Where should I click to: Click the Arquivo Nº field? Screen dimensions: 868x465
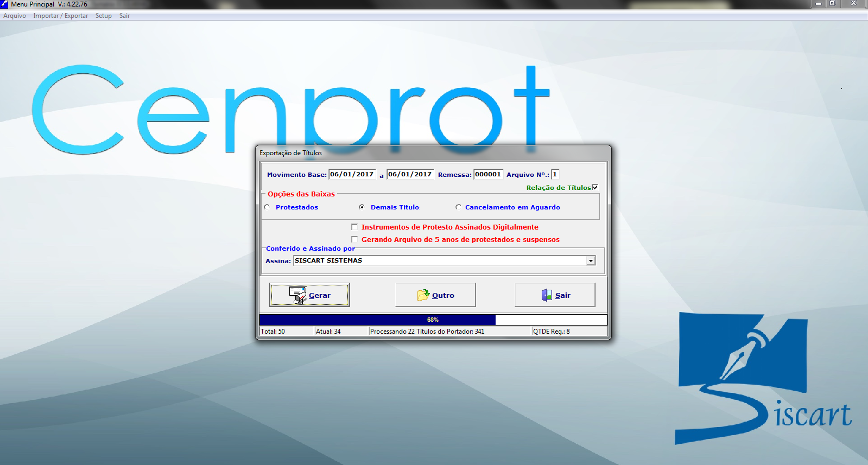coord(555,174)
